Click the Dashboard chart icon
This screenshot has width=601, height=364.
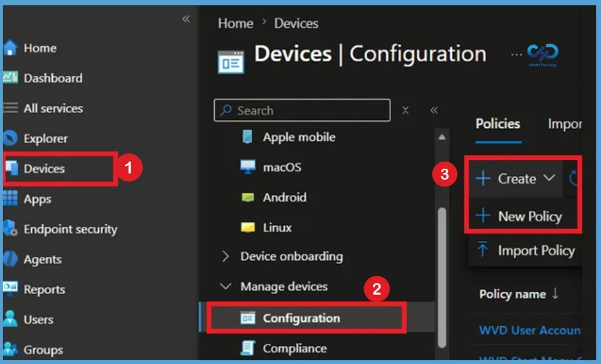pos(10,78)
